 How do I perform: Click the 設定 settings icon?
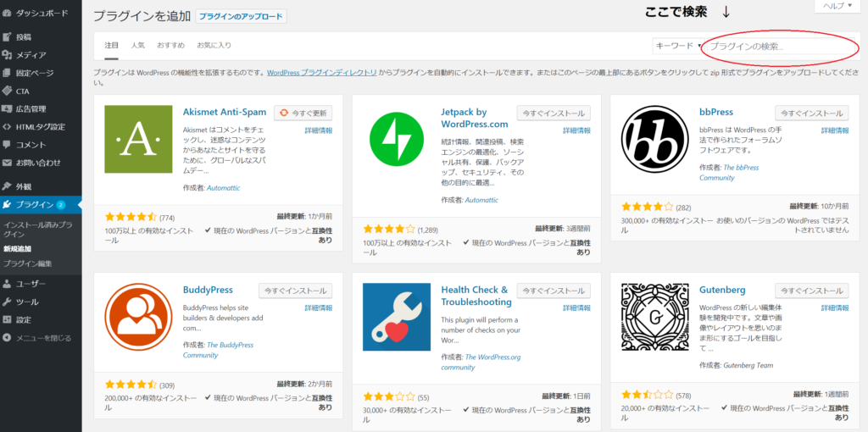click(7, 319)
